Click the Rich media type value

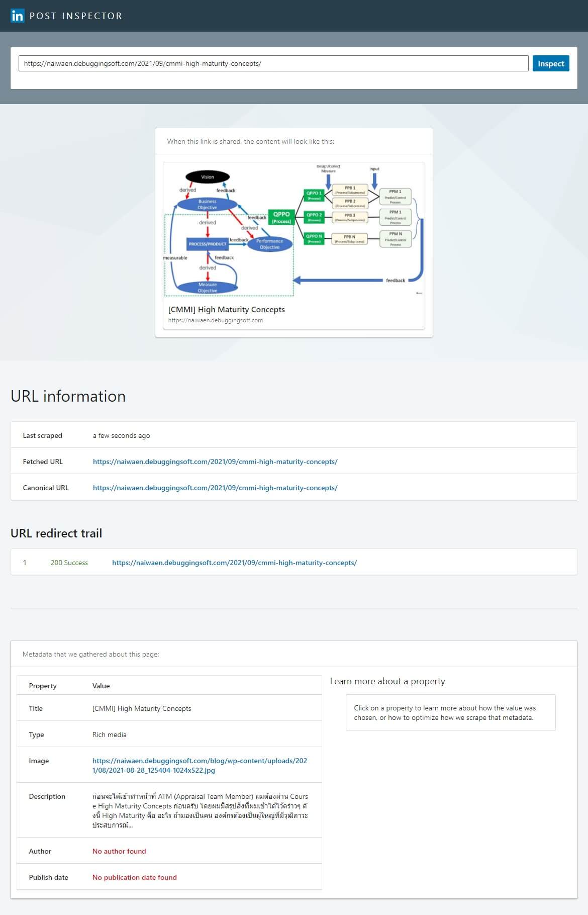(x=110, y=735)
